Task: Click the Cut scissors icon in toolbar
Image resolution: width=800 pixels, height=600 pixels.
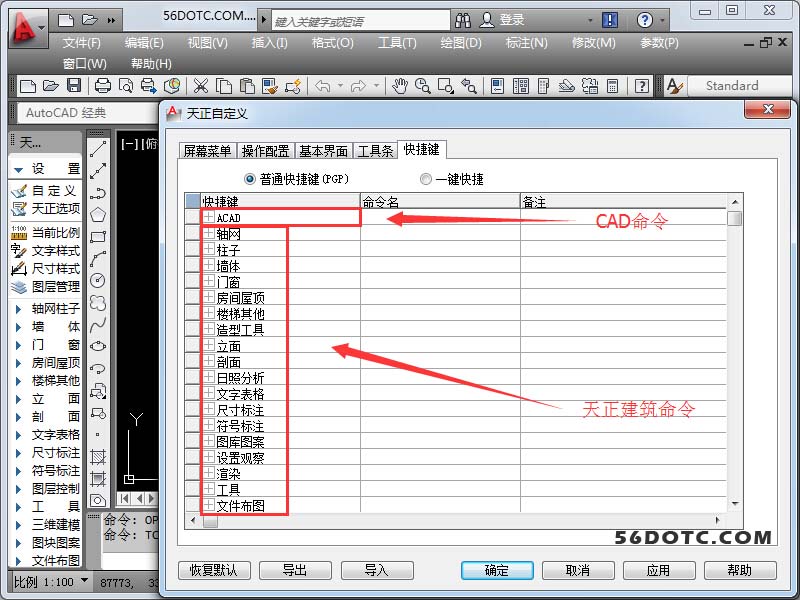Action: [x=200, y=86]
